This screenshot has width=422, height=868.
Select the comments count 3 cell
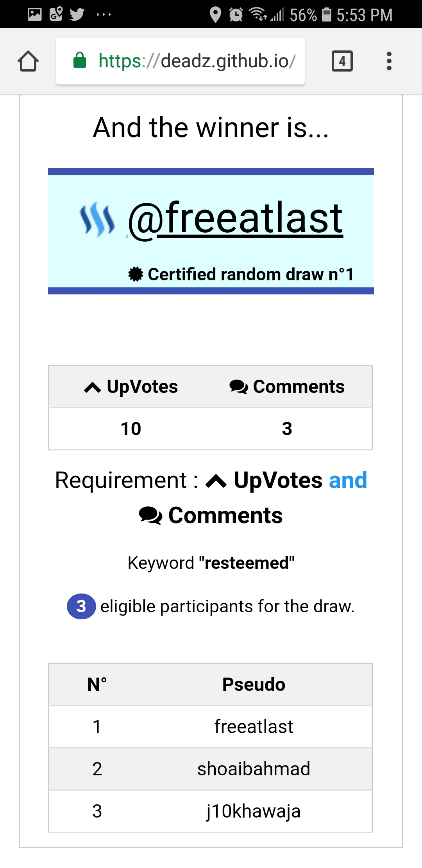pos(287,429)
